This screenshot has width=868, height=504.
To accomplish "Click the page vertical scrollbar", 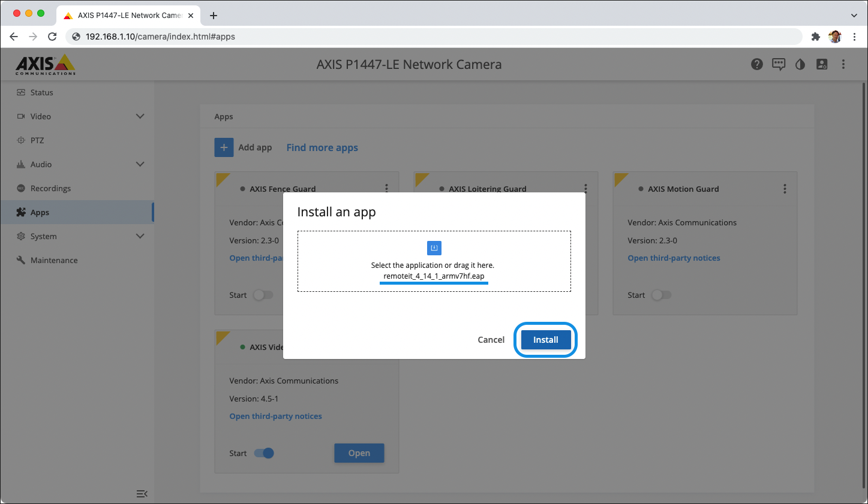I will [x=864, y=285].
